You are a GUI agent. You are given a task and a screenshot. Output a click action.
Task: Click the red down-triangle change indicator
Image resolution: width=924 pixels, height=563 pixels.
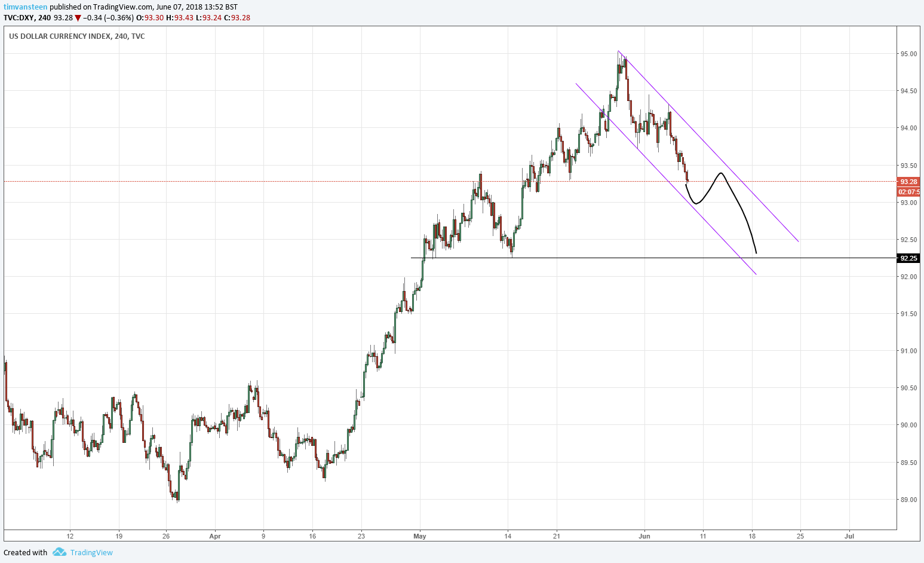tap(78, 18)
